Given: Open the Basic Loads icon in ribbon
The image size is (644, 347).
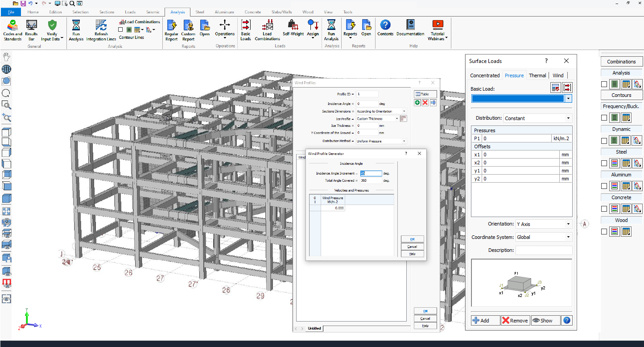Looking at the screenshot, I should point(246,30).
